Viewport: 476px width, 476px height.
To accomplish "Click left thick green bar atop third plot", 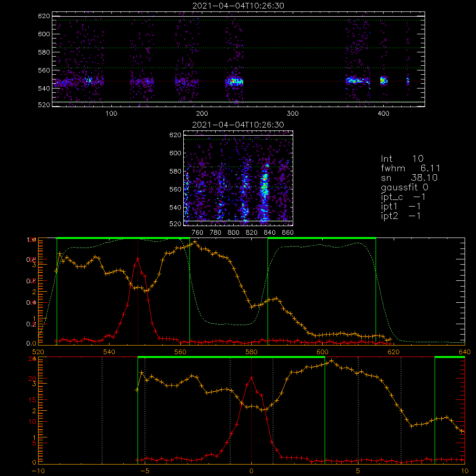I will [123, 238].
